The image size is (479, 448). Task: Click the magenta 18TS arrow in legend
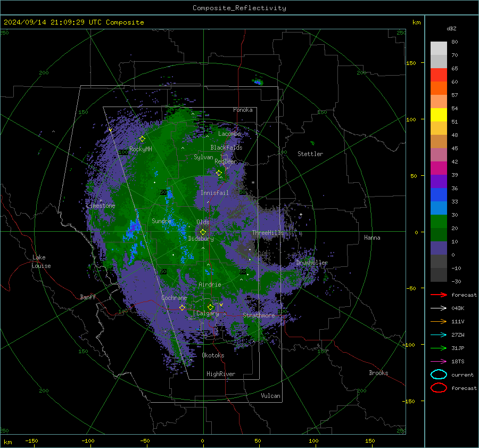click(x=439, y=361)
